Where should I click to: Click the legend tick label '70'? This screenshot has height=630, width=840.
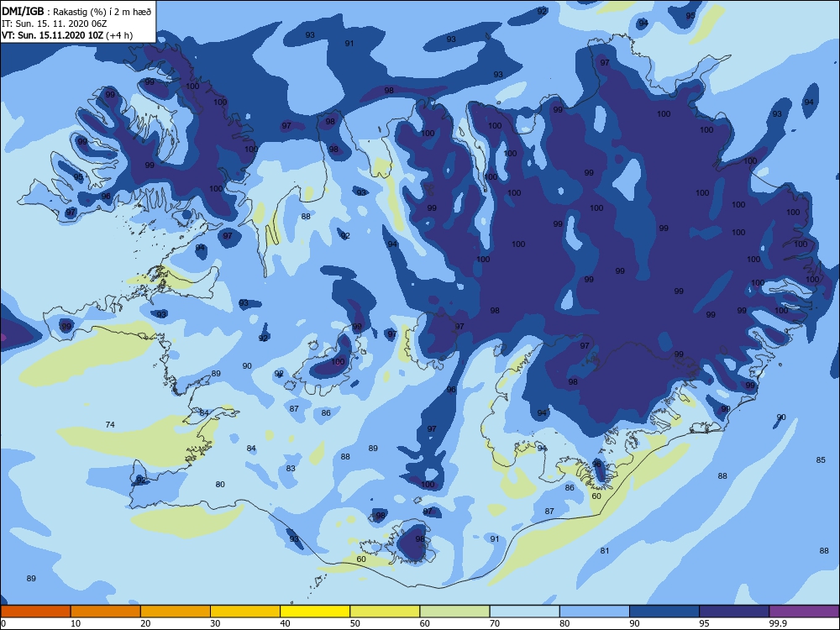[x=495, y=623]
